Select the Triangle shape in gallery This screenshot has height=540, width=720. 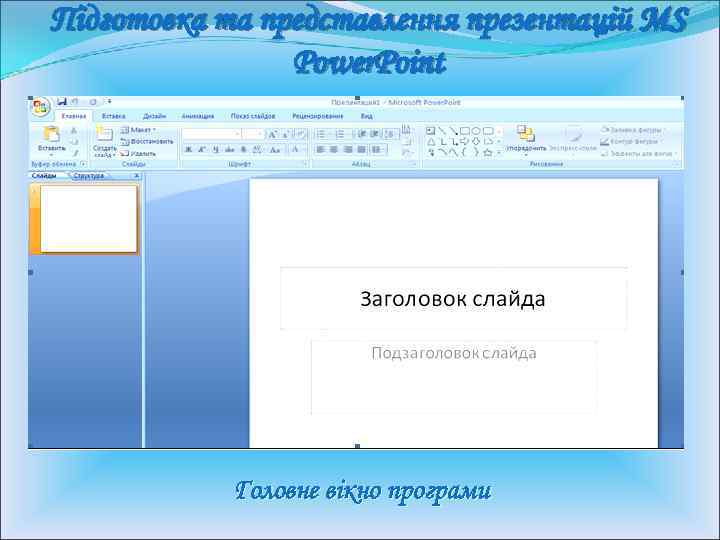pos(431,142)
